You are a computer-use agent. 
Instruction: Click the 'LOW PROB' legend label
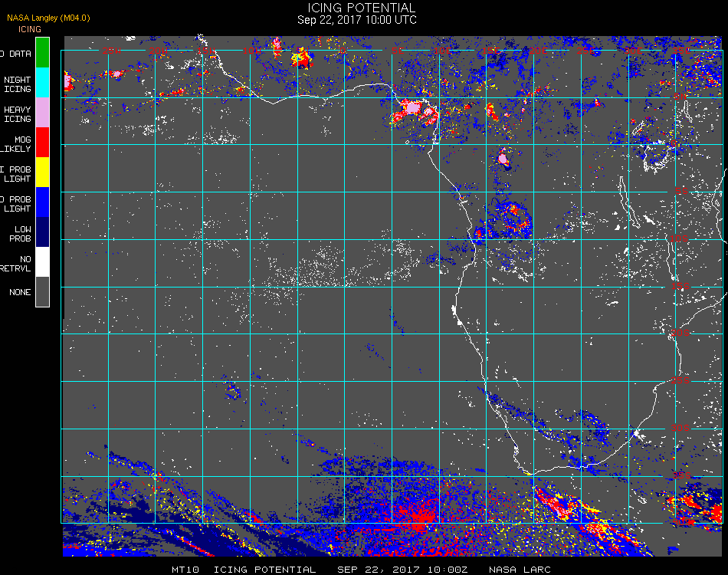point(21,234)
